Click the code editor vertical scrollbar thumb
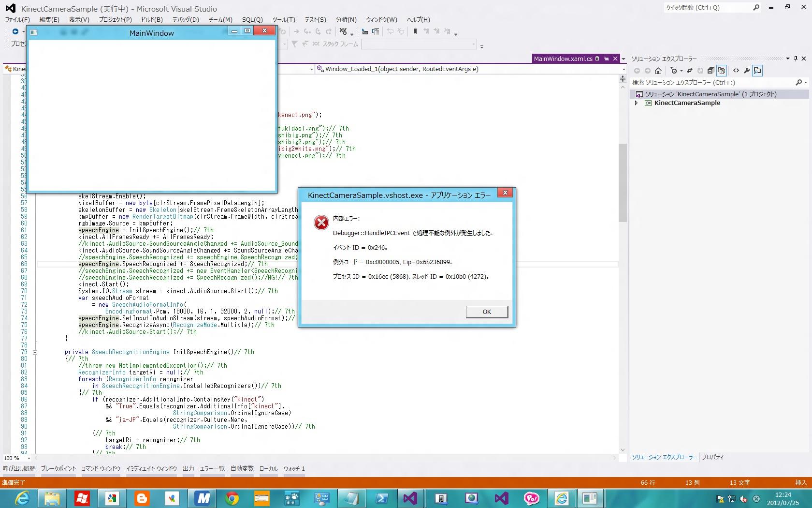 pos(623,183)
